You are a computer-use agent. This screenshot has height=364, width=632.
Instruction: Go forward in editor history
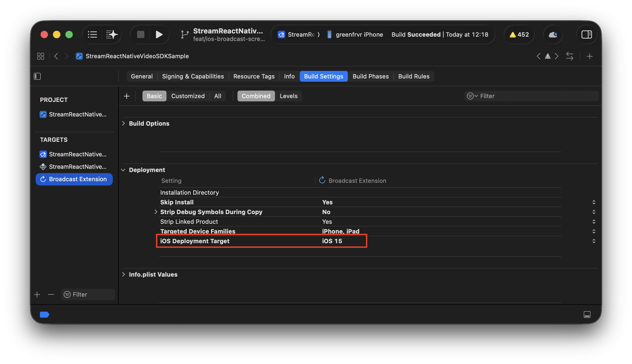click(66, 56)
